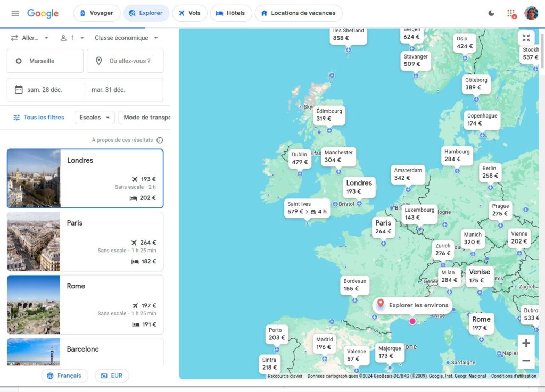
Task: Go to the Vols tab
Action: pyautogui.click(x=189, y=13)
